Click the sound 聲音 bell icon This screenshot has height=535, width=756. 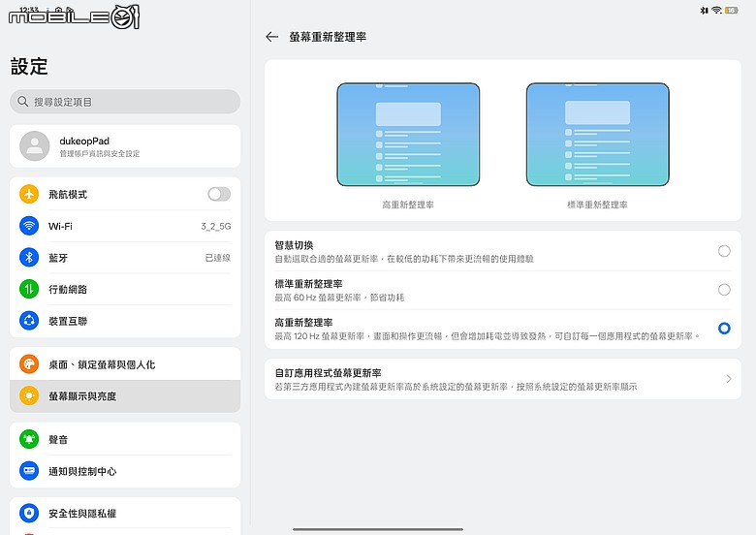click(29, 439)
